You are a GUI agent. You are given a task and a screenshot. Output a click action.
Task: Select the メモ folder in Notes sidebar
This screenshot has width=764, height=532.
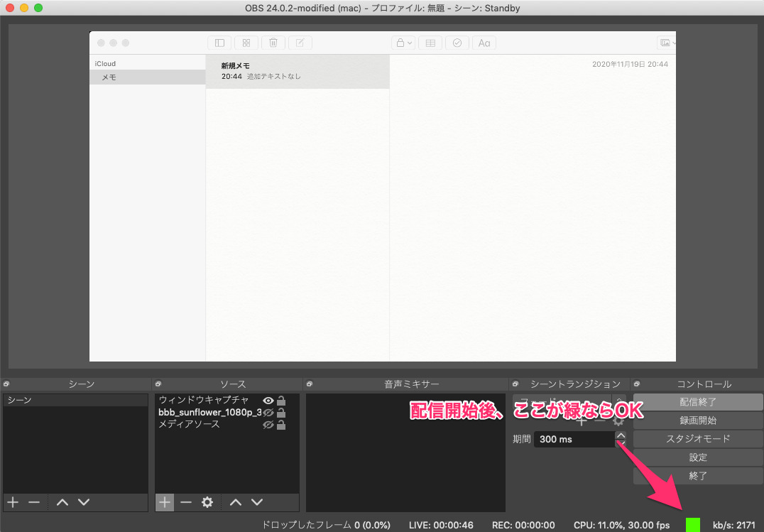[147, 77]
